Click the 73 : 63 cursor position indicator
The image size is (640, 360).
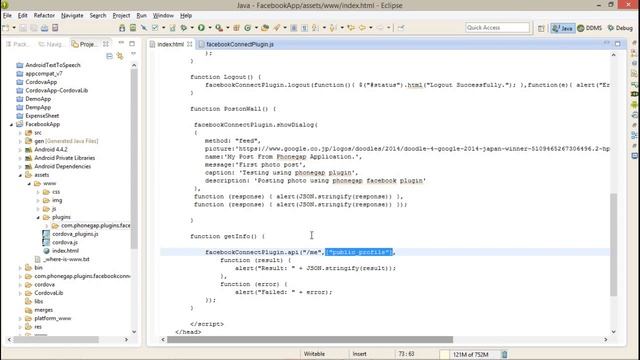click(x=406, y=354)
